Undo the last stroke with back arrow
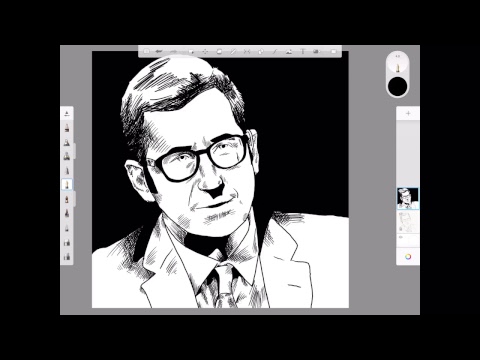Screen dimensions: 480x360 159,51
